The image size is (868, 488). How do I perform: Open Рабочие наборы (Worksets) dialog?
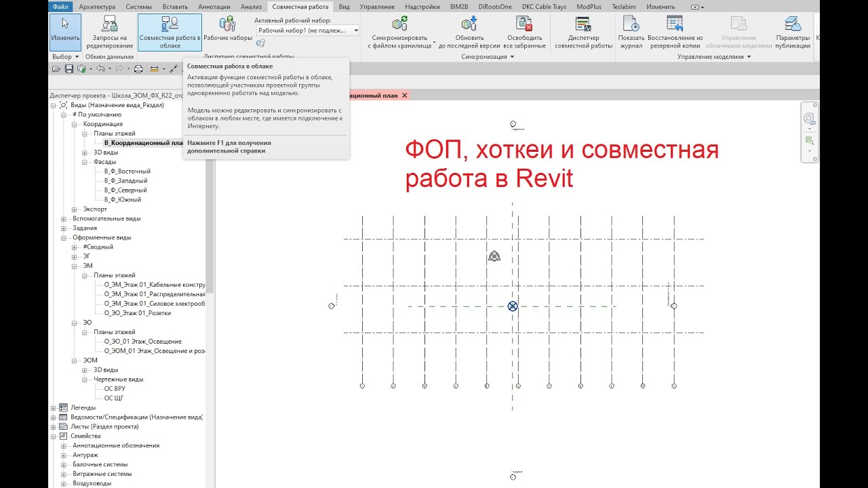click(228, 28)
